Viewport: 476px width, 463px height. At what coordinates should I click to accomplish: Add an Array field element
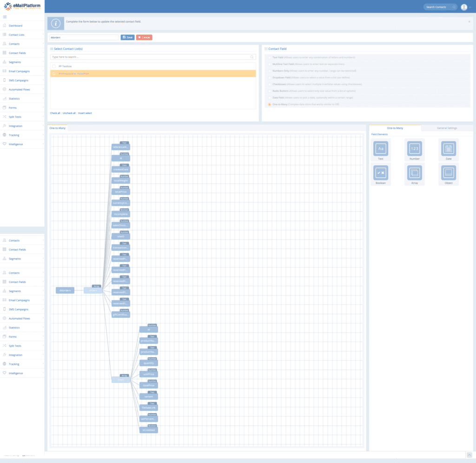(x=414, y=173)
